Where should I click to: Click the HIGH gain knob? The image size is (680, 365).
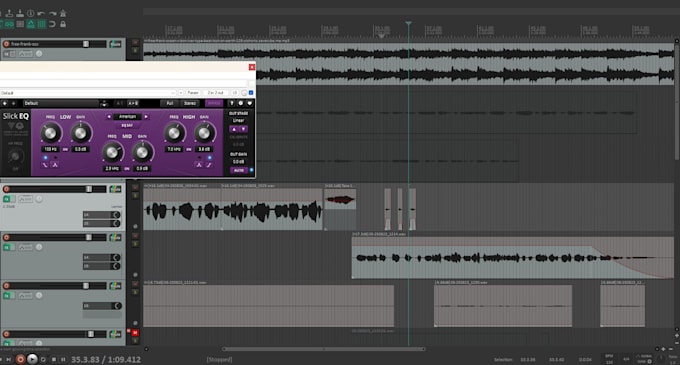pos(204,133)
